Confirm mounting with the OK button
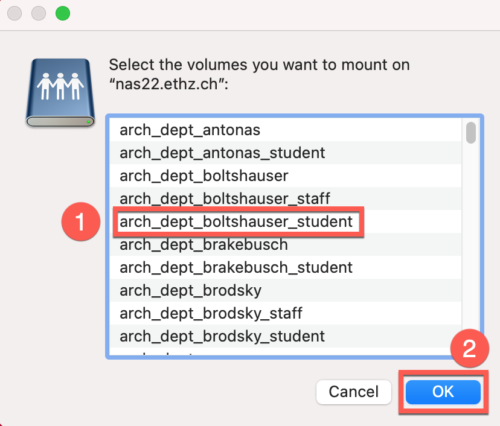 443,392
